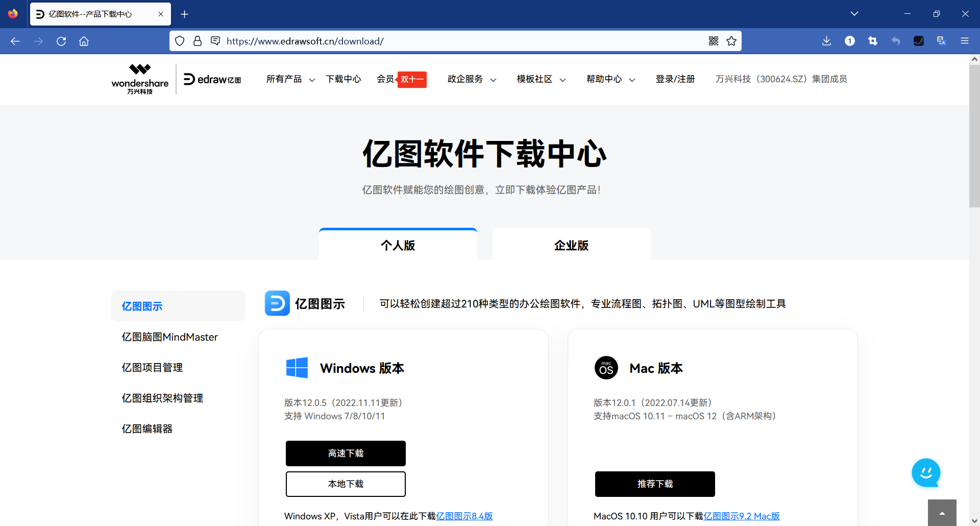Click the Wondershare 万兴科技 logo
The width and height of the screenshot is (980, 526).
(140, 79)
